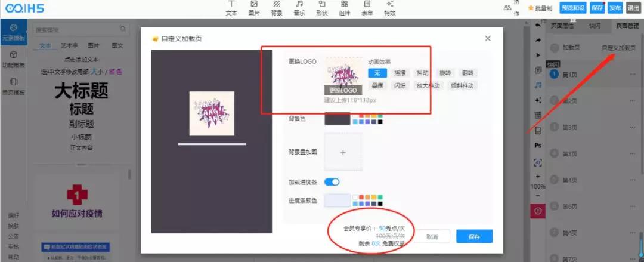Open the 元素模板 sidebar panel
644x262 pixels.
[x=13, y=33]
